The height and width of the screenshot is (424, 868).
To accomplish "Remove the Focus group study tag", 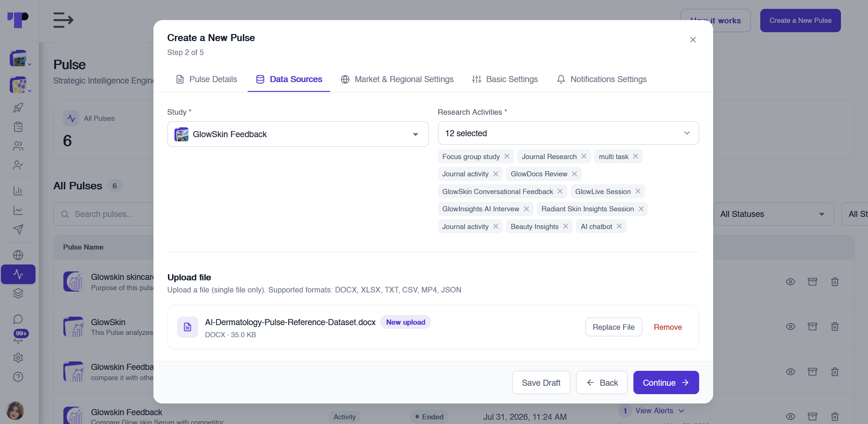I will (507, 156).
